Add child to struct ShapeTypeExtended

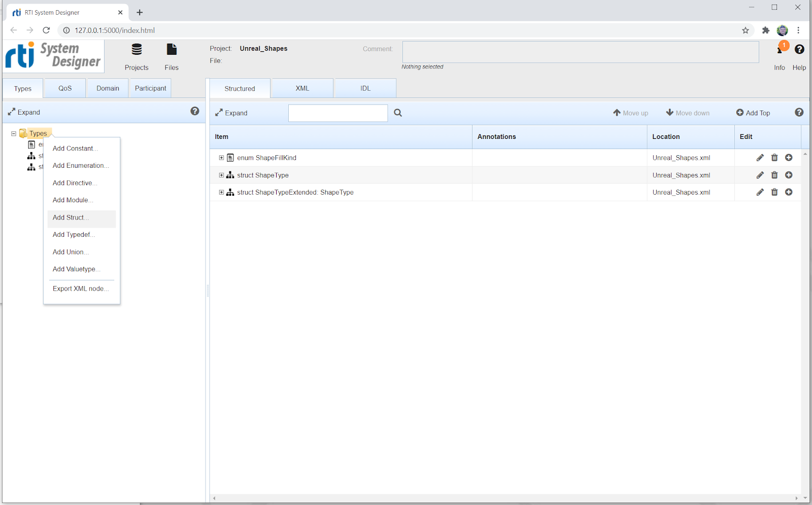pos(789,192)
